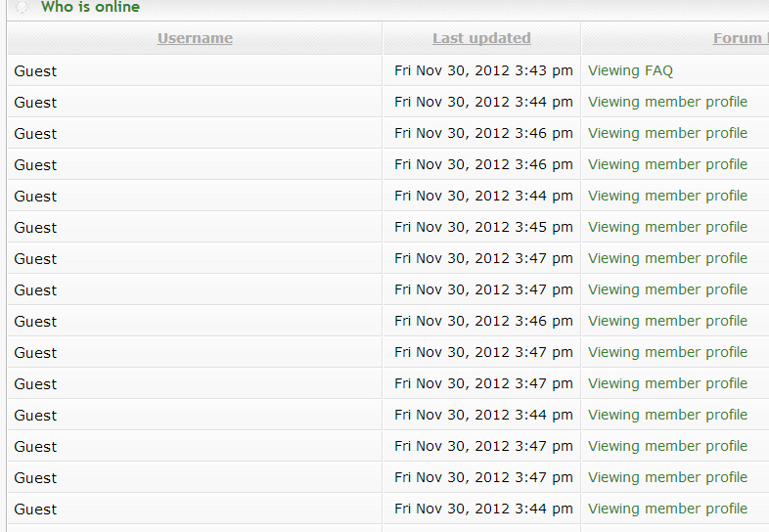Sort the table by Username header

click(x=195, y=38)
